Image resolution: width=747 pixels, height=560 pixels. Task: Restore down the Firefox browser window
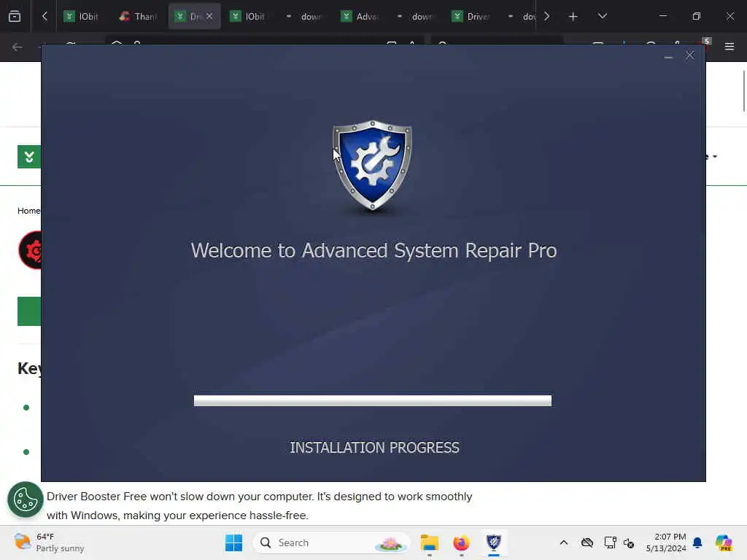tap(696, 16)
